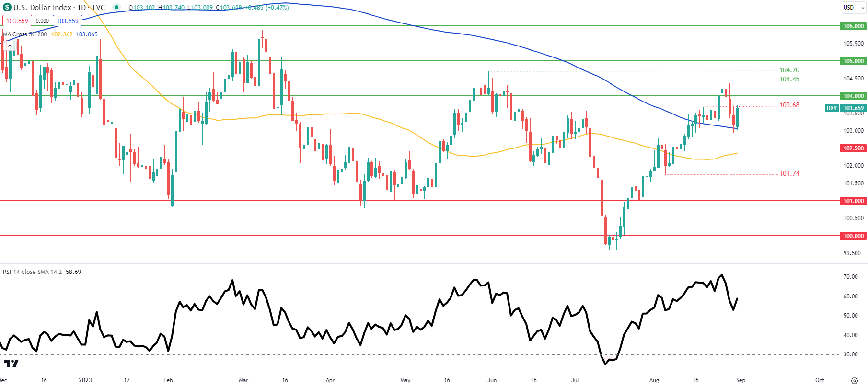Click the open value O103.102
Viewport: 868px width, 387px height.
[x=142, y=8]
